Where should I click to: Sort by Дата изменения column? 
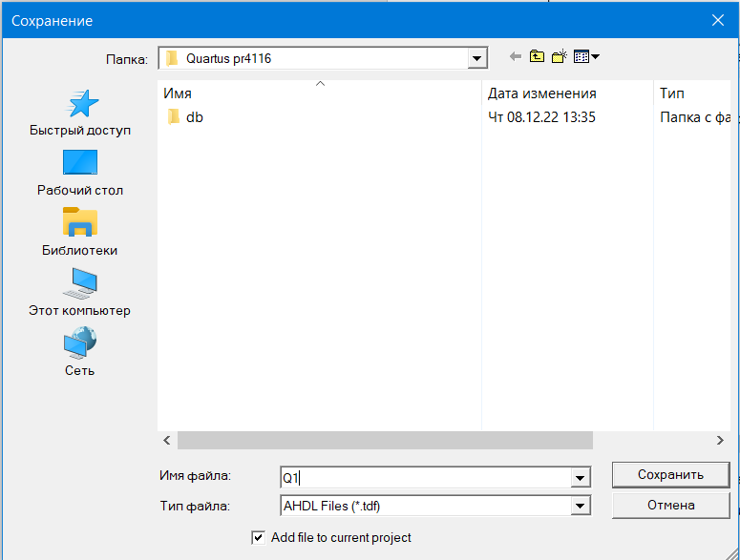click(567, 93)
